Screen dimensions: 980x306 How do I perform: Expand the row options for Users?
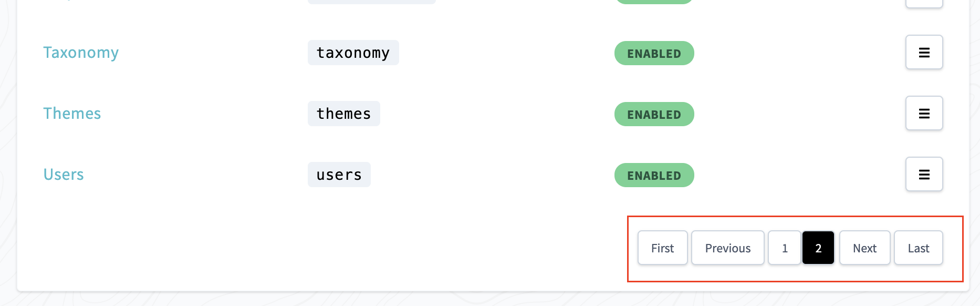[924, 174]
